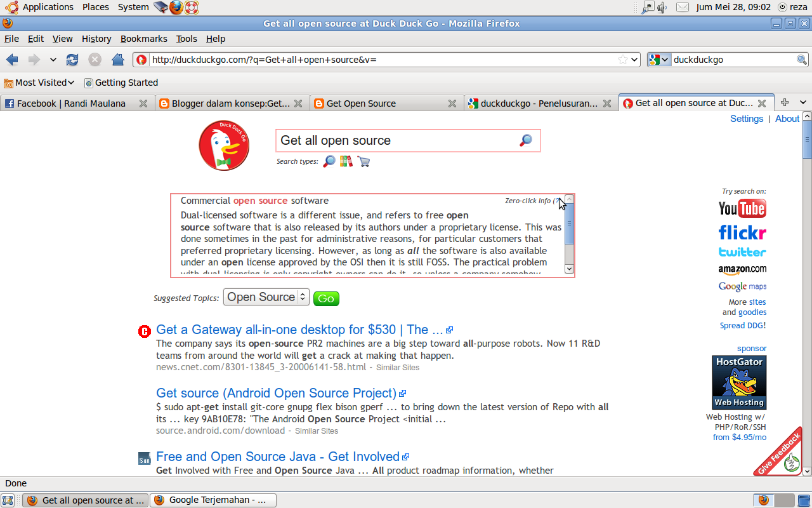Viewport: 812px width, 508px height.
Task: Open the recent pages history dropdown arrow
Action: [53, 60]
